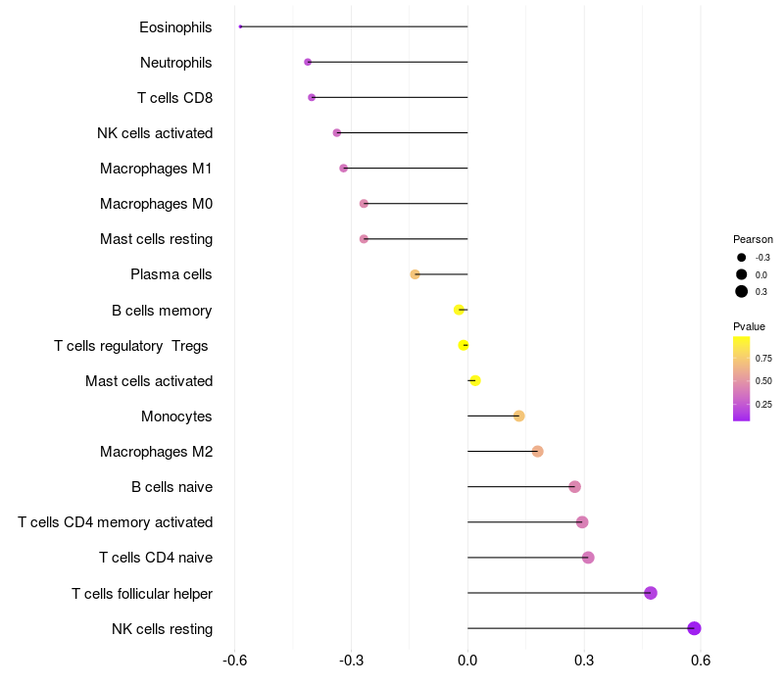784x686 pixels.
Task: Click the T cells follicular helper dot
Action: click(x=651, y=593)
